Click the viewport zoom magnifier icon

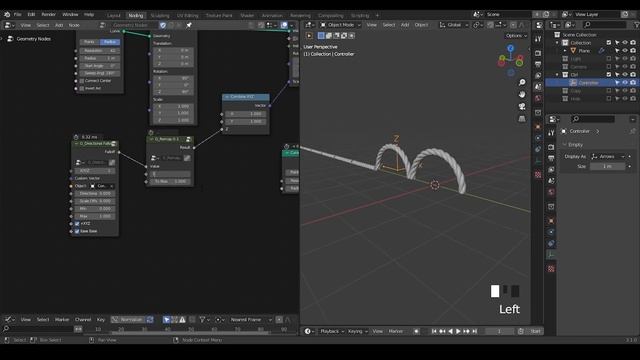(x=522, y=82)
